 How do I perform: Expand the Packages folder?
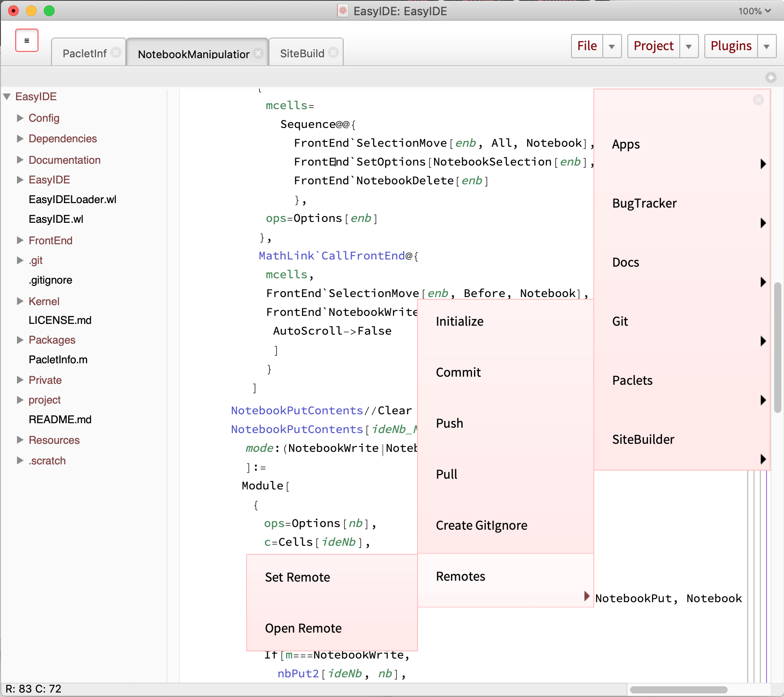[x=20, y=340]
